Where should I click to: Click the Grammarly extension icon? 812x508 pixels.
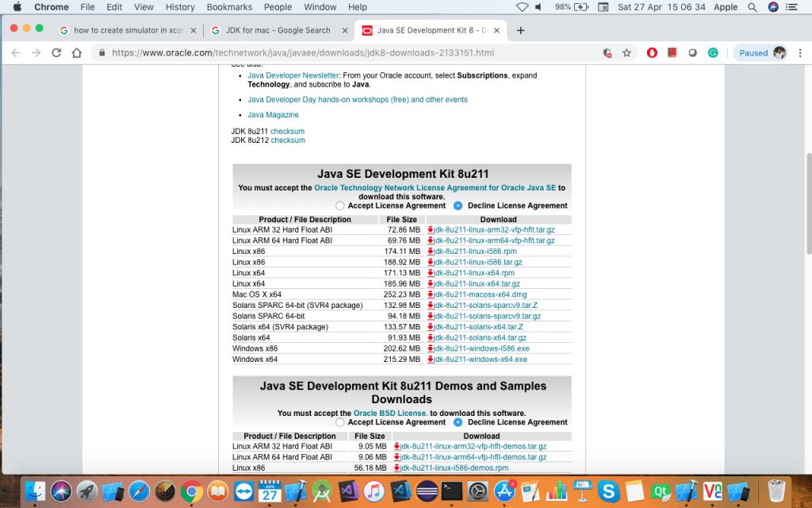713,53
